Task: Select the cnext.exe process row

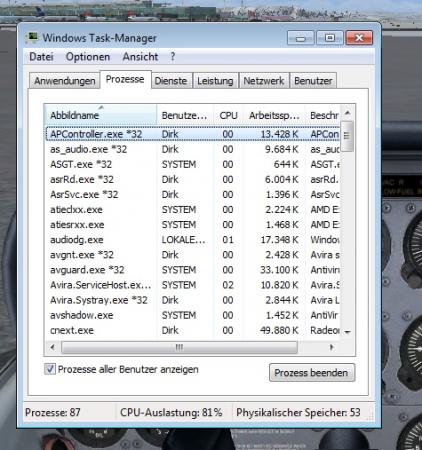Action: tap(193, 330)
